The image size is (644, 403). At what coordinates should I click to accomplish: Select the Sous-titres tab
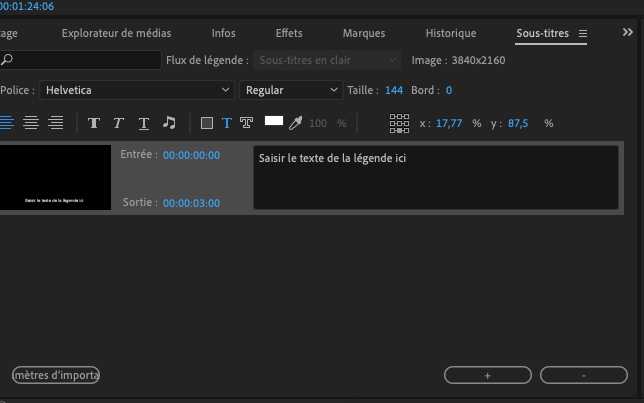tap(543, 33)
